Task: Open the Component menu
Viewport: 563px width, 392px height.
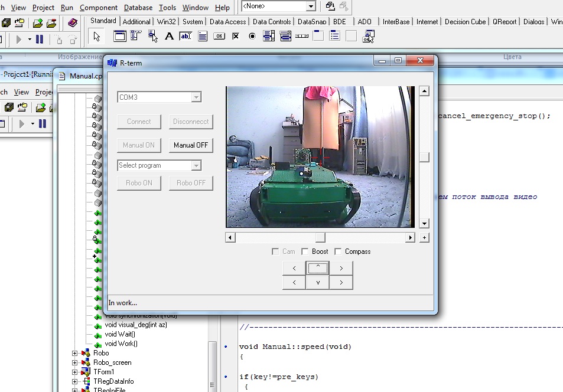Action: tap(99, 8)
